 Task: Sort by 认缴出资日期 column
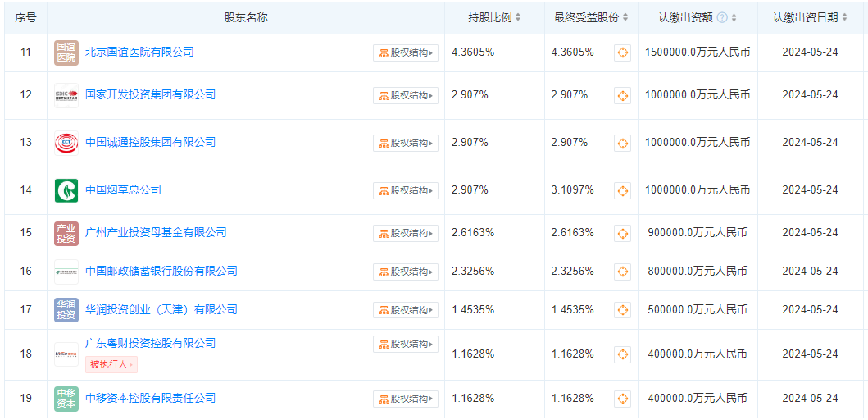point(845,18)
